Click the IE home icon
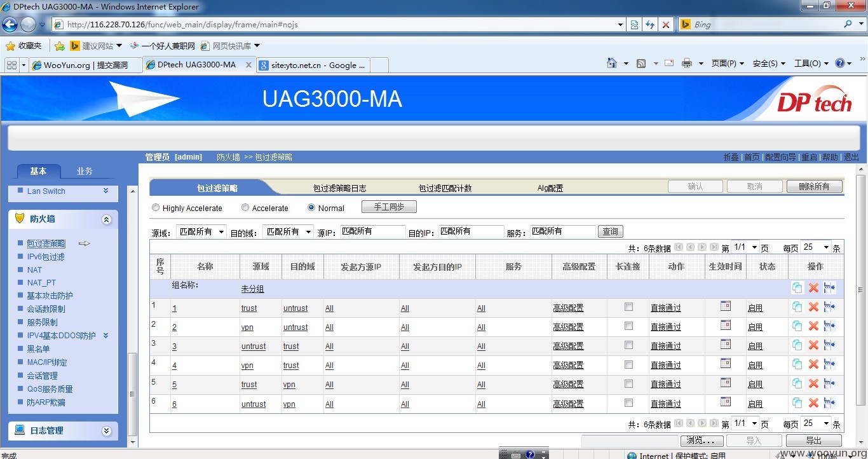868x459 pixels. click(x=612, y=63)
